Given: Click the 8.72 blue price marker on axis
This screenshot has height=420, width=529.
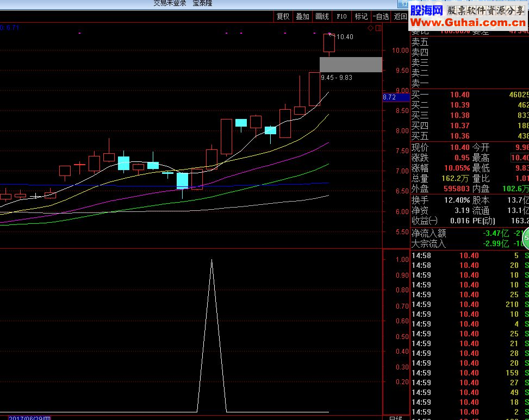Looking at the screenshot, I should 396,97.
